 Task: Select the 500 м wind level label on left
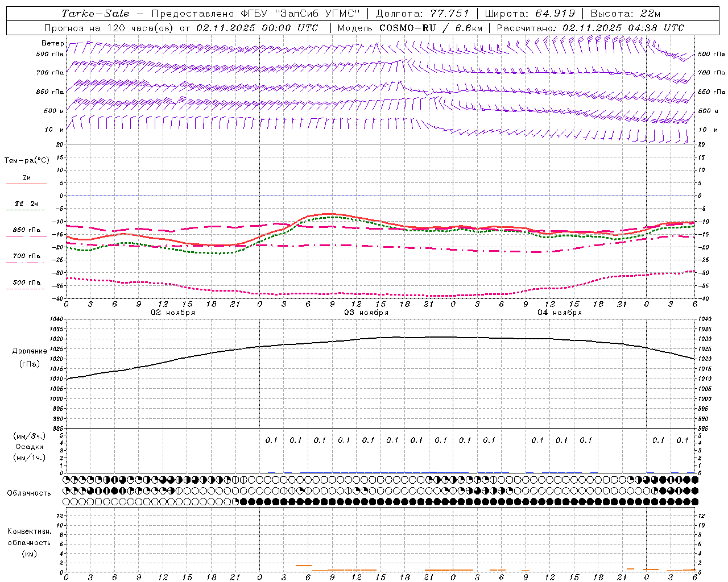[x=54, y=111]
